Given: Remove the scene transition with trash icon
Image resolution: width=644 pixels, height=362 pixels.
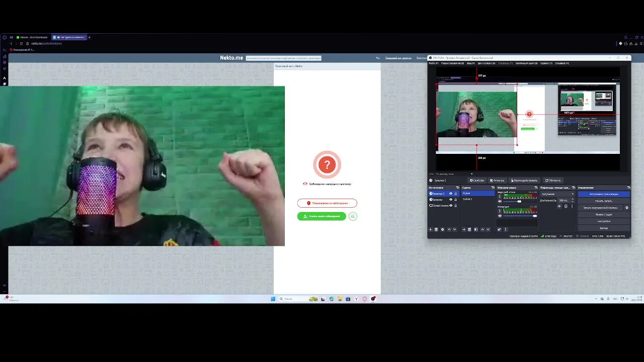Looking at the screenshot, I should [566, 206].
